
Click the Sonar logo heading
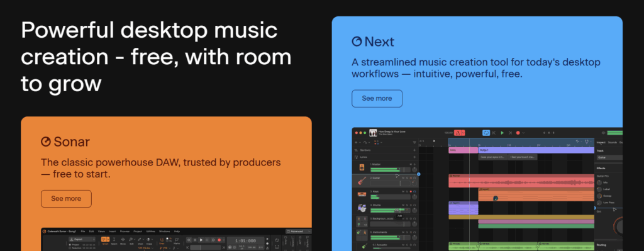(x=65, y=142)
